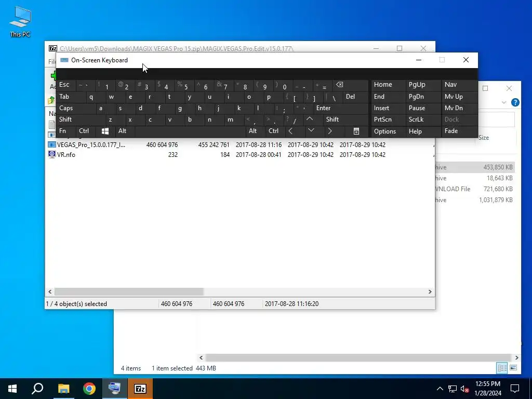Click the 7-Zip horizontal scrollbar thumb
The height and width of the screenshot is (399, 532).
[x=129, y=292]
